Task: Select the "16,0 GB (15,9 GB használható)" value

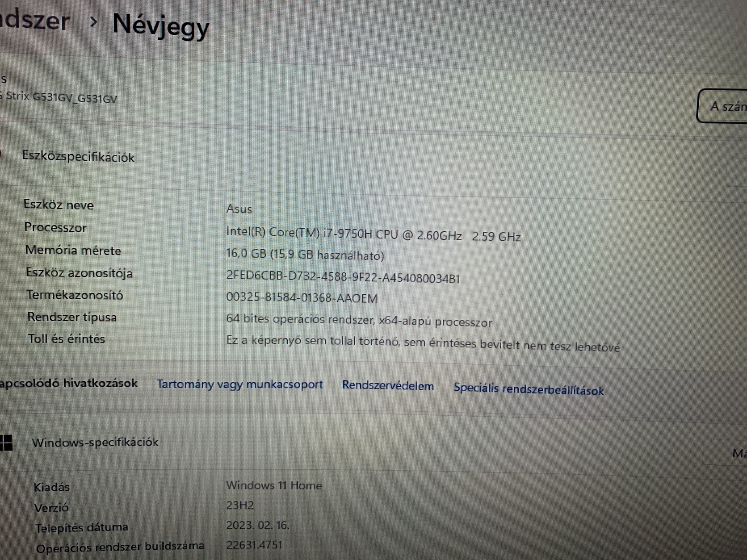Action: pos(305,255)
